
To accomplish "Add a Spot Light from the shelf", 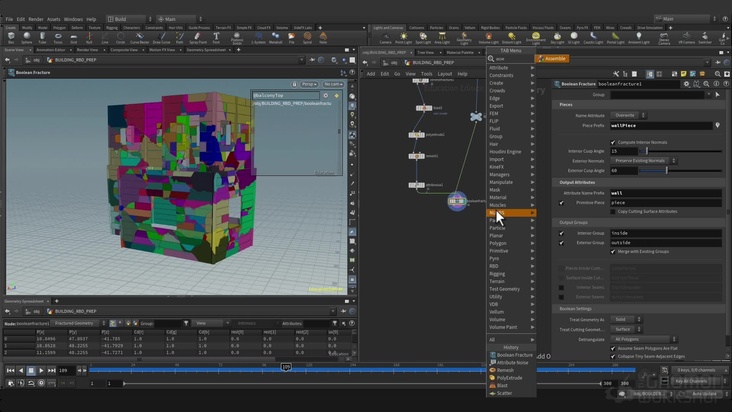I will pos(423,38).
